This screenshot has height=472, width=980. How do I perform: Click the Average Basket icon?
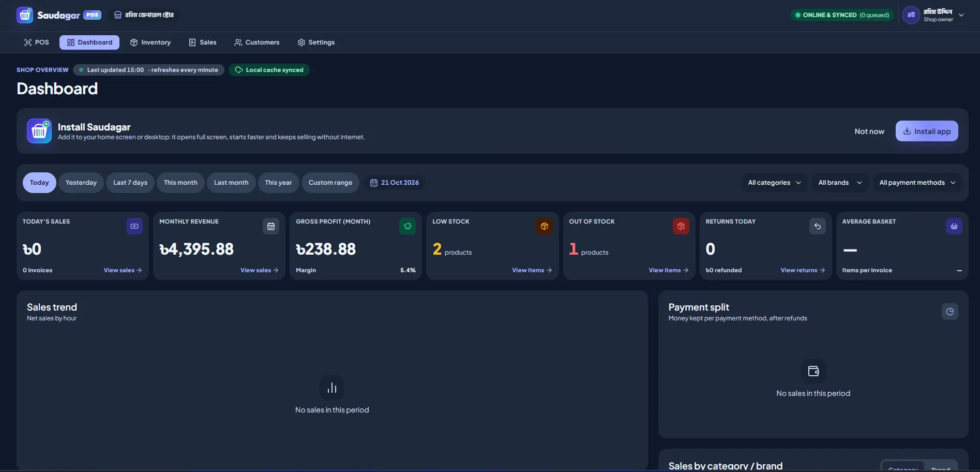[x=954, y=226]
